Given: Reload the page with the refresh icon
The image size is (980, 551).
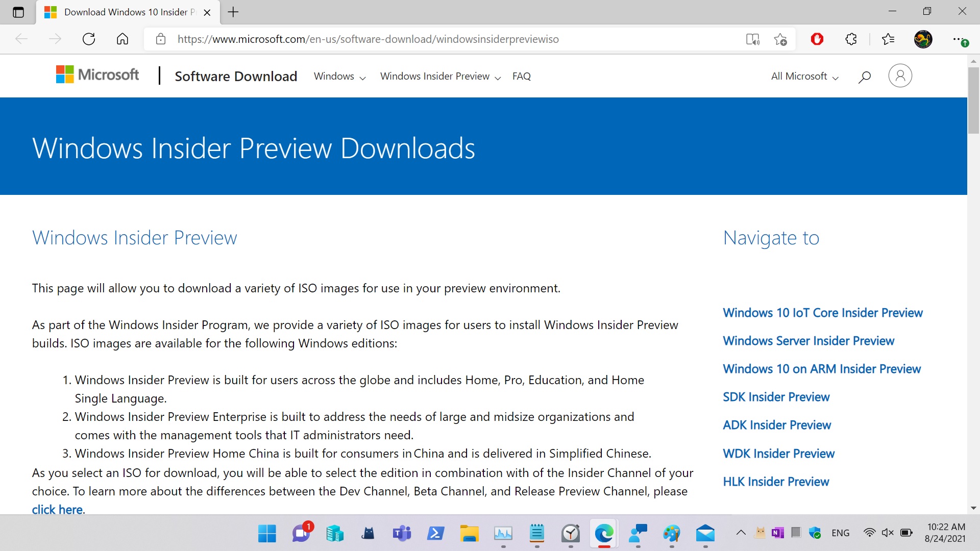Looking at the screenshot, I should tap(88, 39).
